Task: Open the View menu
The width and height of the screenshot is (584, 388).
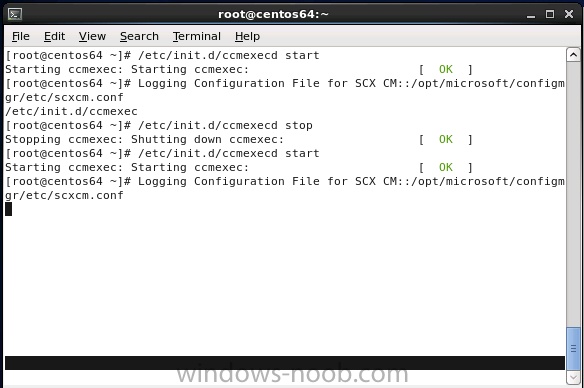Action: coord(92,36)
